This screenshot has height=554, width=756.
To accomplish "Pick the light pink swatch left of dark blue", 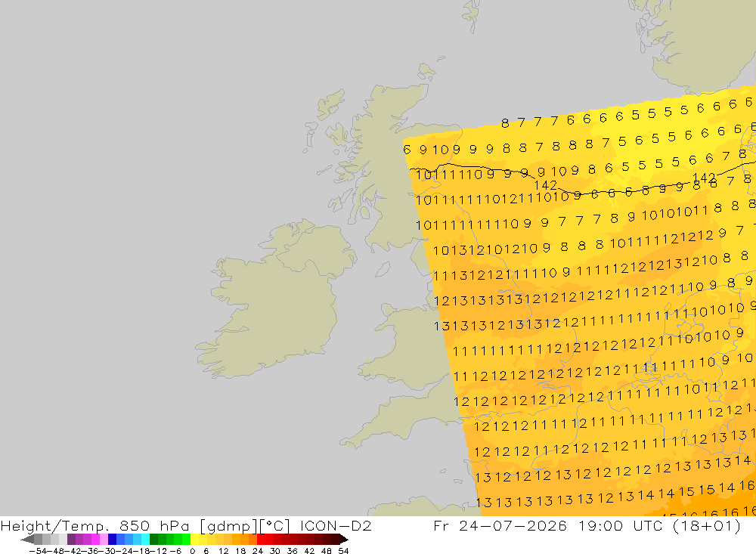I will coord(104,539).
